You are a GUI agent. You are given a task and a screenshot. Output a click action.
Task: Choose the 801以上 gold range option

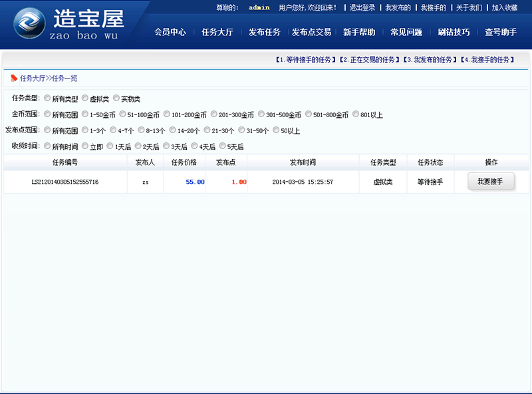click(356, 114)
